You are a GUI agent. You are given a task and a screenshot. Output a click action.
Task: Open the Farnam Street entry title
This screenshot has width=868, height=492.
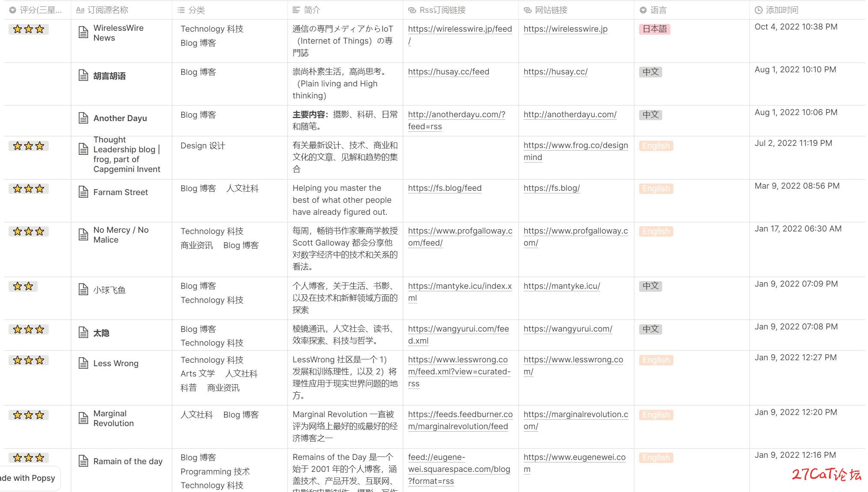click(x=120, y=192)
